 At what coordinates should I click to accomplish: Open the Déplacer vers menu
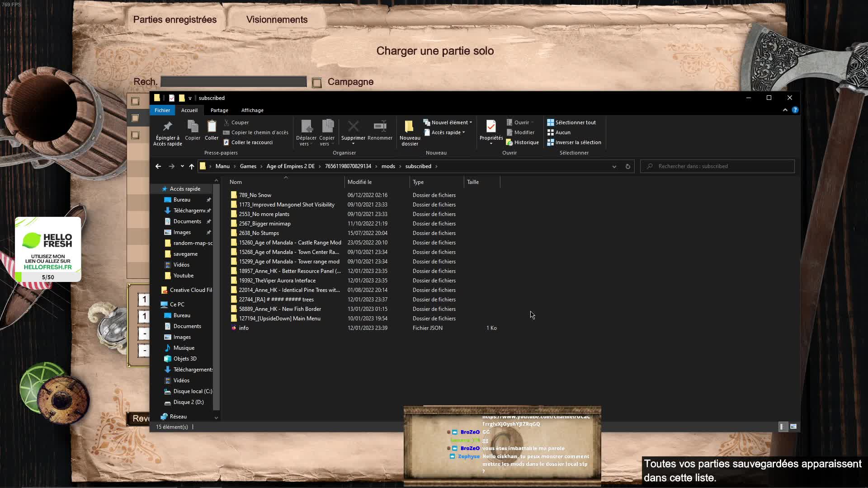tap(306, 133)
